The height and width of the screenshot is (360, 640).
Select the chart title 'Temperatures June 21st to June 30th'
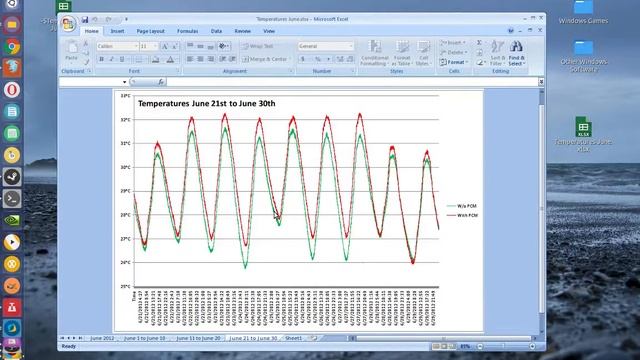point(207,104)
